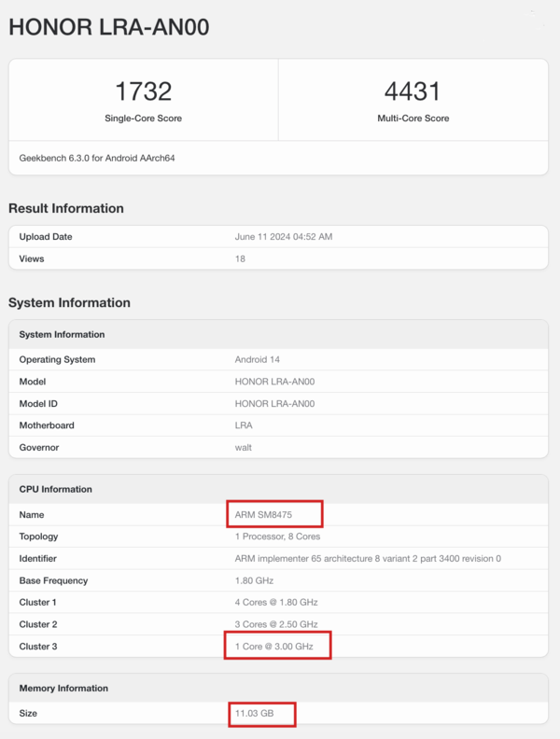Click the 4431 multi-core score

click(x=413, y=91)
